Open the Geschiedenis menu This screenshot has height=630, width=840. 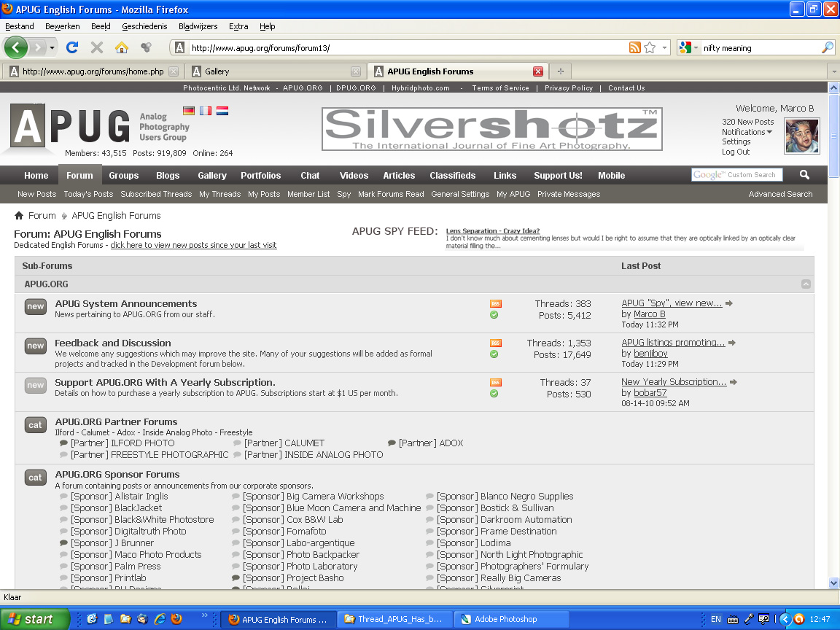tap(144, 26)
